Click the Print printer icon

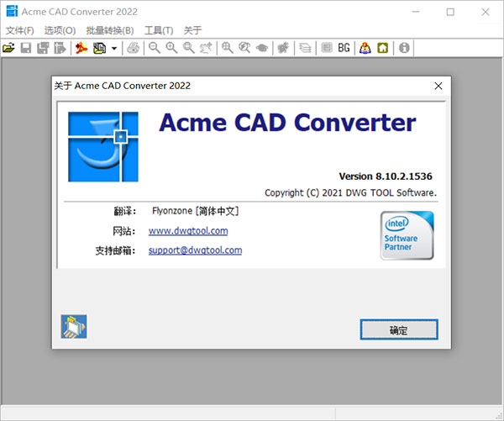pyautogui.click(x=133, y=48)
